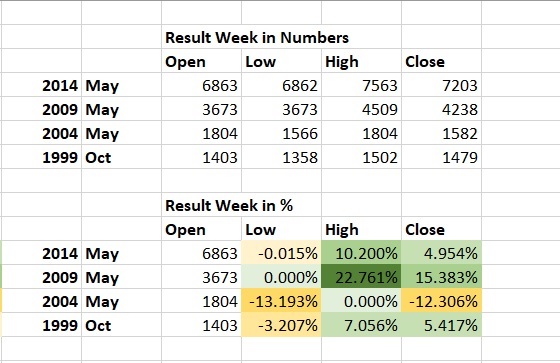560x363 pixels.
Task: Select the 4238 Close value
Action: point(441,109)
